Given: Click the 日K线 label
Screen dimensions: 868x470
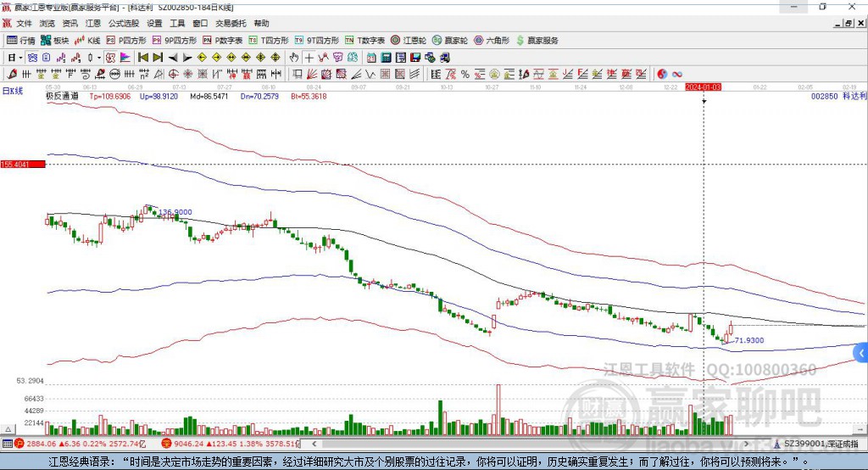Looking at the screenshot, I should coord(13,91).
